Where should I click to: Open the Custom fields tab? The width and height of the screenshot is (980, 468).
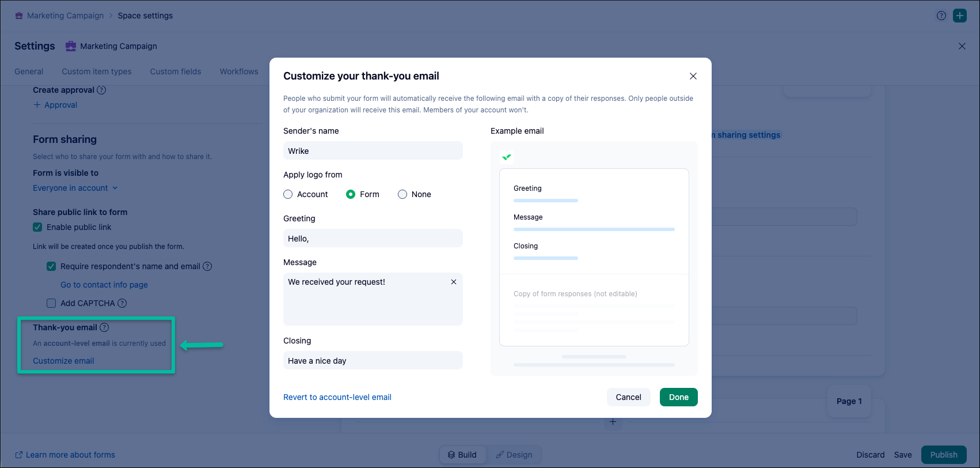click(x=176, y=71)
